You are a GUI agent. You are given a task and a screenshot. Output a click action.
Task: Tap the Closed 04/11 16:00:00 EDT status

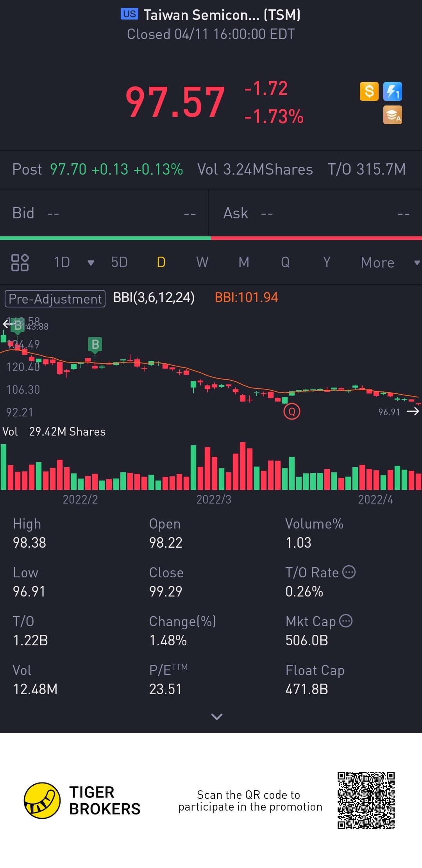[x=211, y=34]
